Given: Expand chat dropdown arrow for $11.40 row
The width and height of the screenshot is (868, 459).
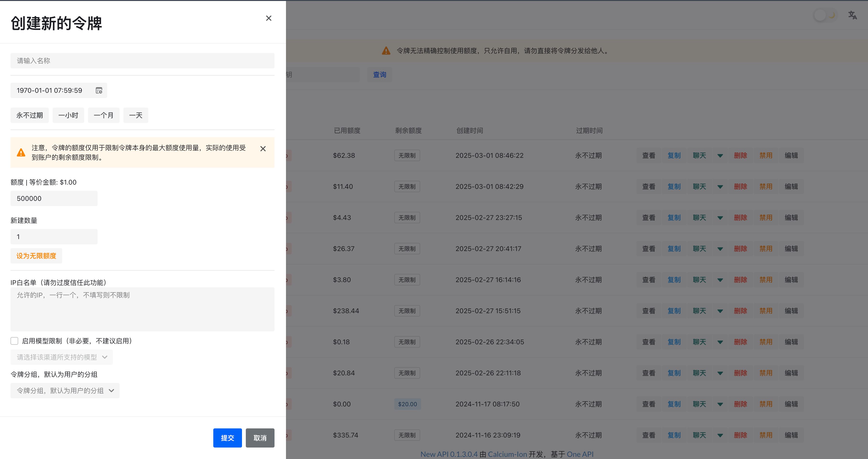Looking at the screenshot, I should [x=720, y=187].
